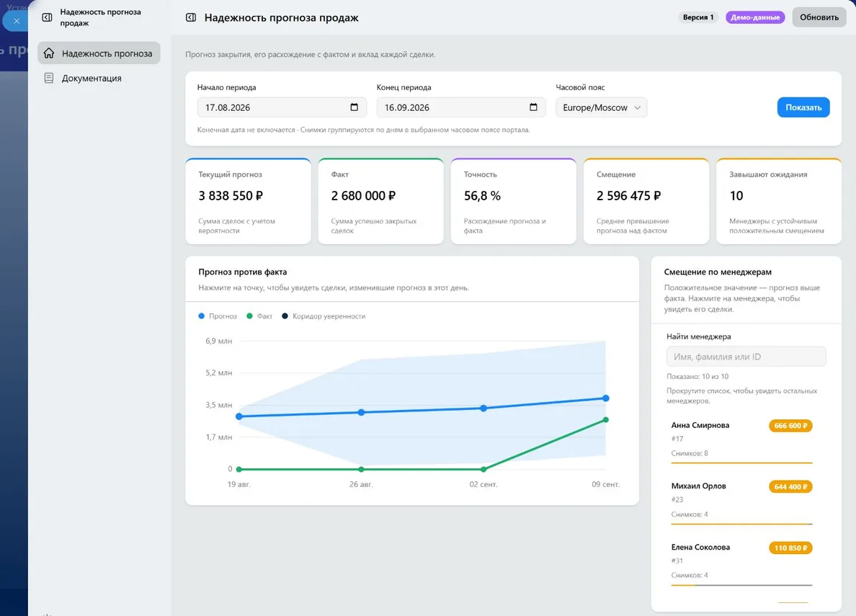The height and width of the screenshot is (616, 856).
Task: Toggle the Прогноз legend series
Action: (218, 316)
